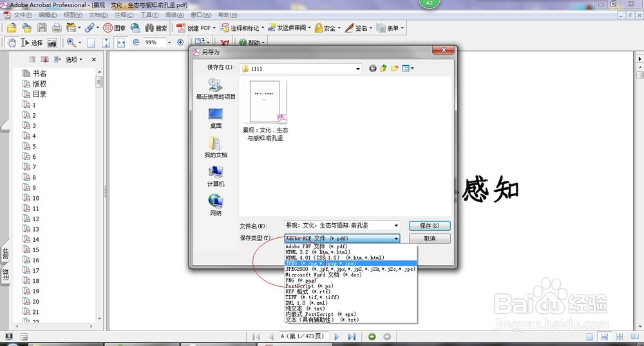Click the Fit Page view icon

[x=106, y=42]
